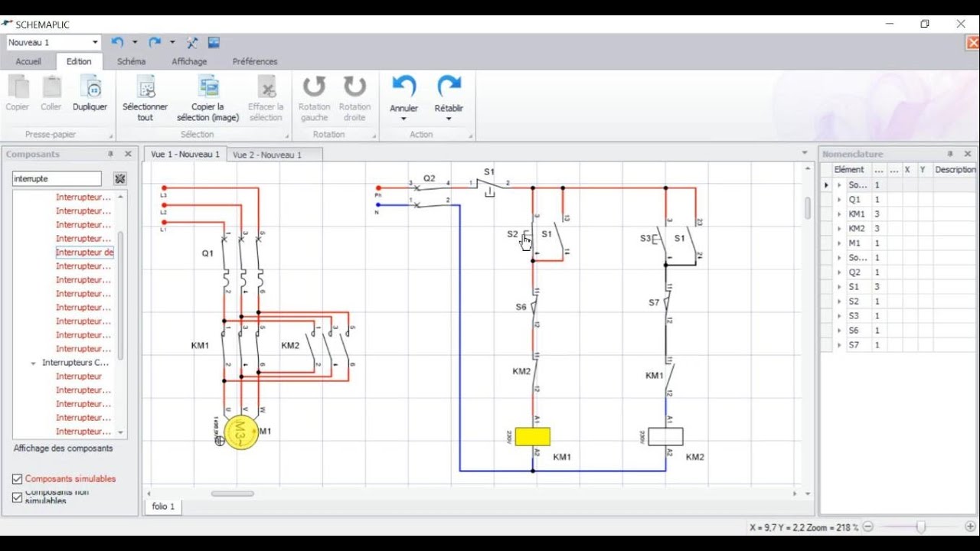980x551 pixels.
Task: Switch to the Accueil ribbon tab
Action: point(28,61)
